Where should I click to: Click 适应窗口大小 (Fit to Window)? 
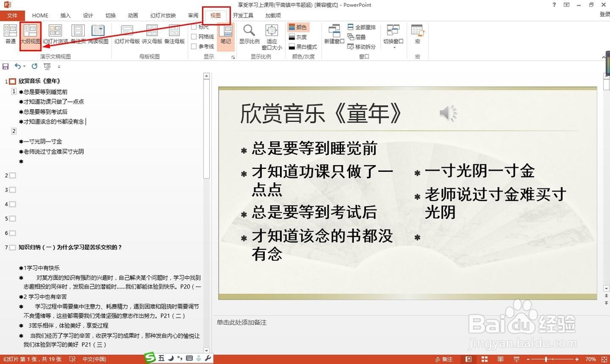[x=271, y=37]
